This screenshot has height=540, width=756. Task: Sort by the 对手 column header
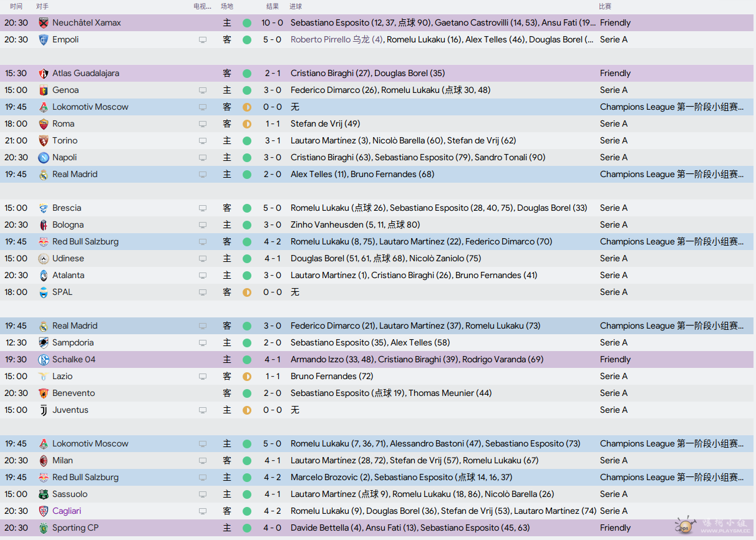click(x=42, y=6)
